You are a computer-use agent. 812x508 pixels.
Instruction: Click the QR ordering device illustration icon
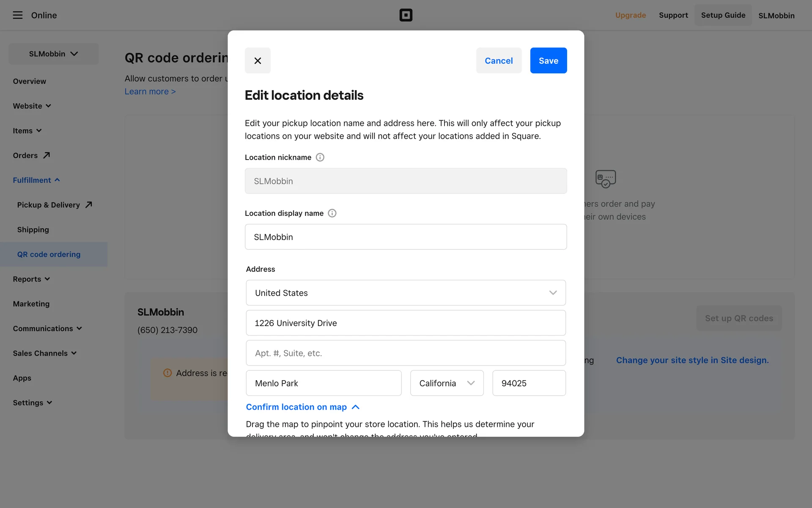tap(605, 179)
